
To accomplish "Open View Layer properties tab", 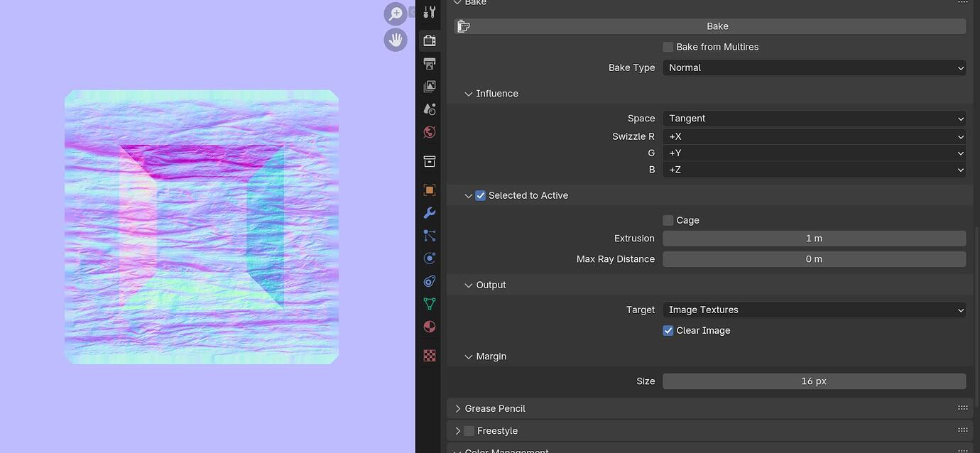I will 429,87.
